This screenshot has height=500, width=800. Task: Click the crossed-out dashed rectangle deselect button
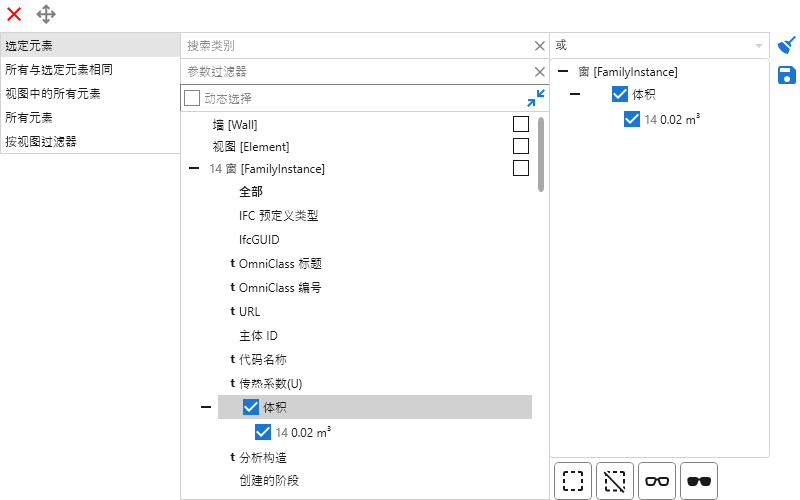[x=615, y=481]
